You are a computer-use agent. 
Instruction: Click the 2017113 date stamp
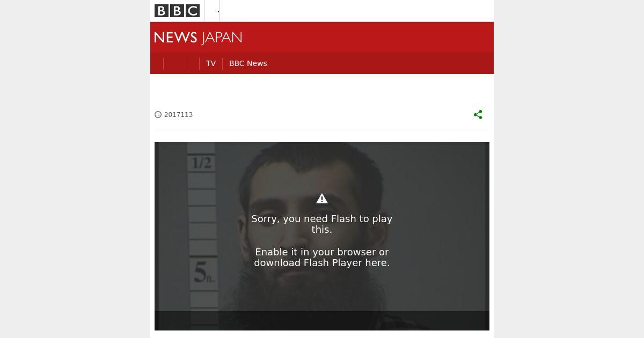178,115
